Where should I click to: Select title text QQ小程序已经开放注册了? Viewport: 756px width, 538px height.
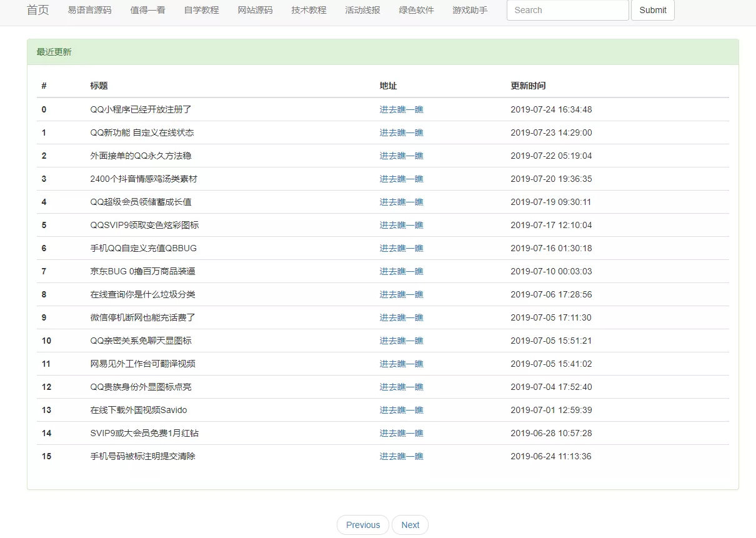pos(141,109)
